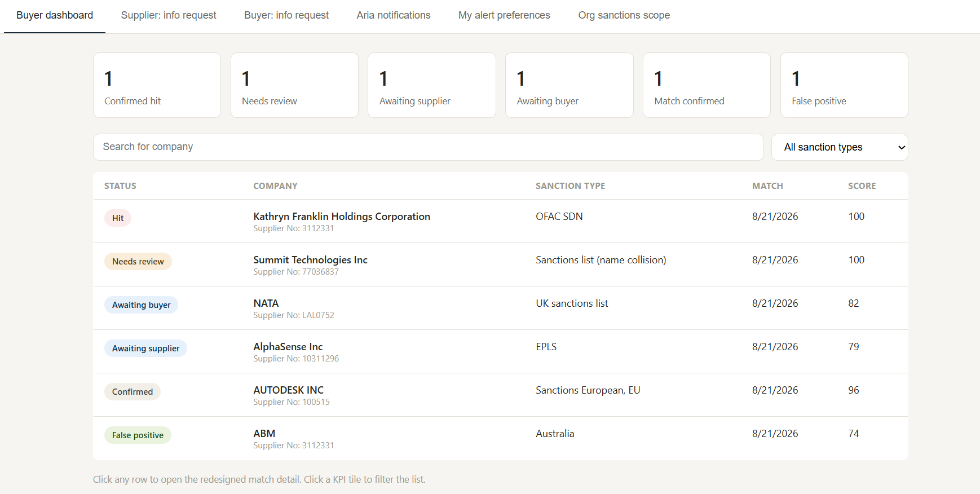
Task: Click the score 82 in NATA row
Action: click(854, 303)
